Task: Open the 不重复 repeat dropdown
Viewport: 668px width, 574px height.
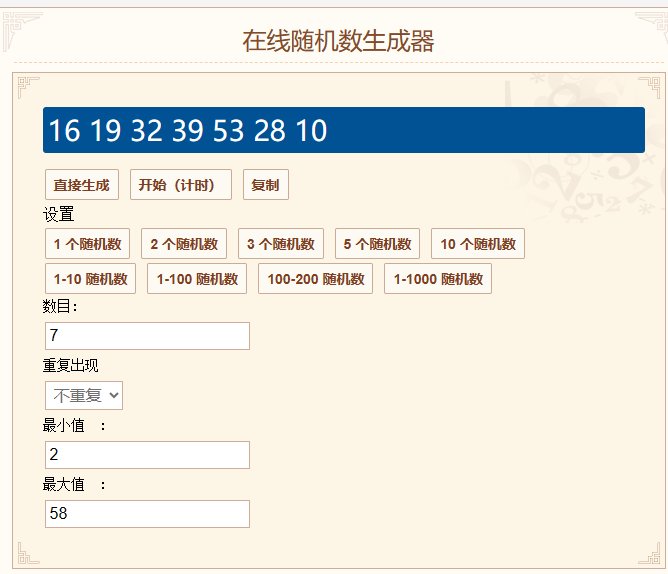Action: (84, 395)
